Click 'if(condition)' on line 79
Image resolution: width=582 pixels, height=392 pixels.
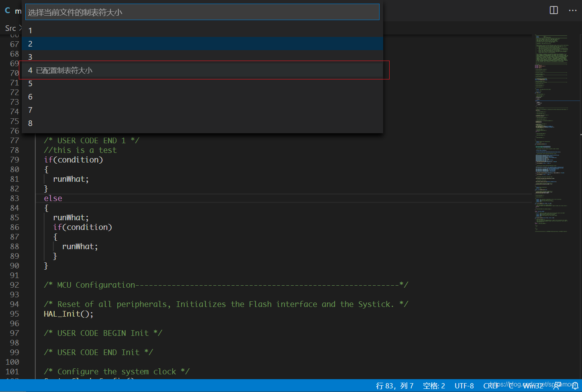74,160
